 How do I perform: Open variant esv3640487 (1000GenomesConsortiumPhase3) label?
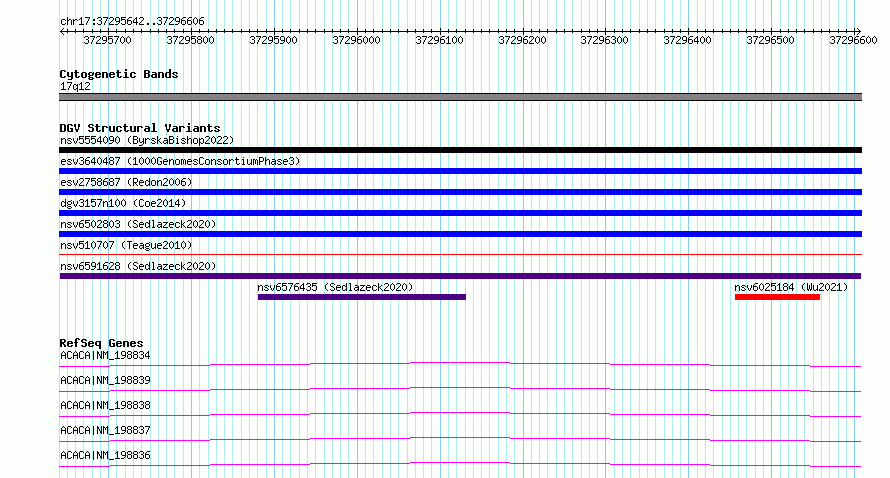click(x=180, y=161)
